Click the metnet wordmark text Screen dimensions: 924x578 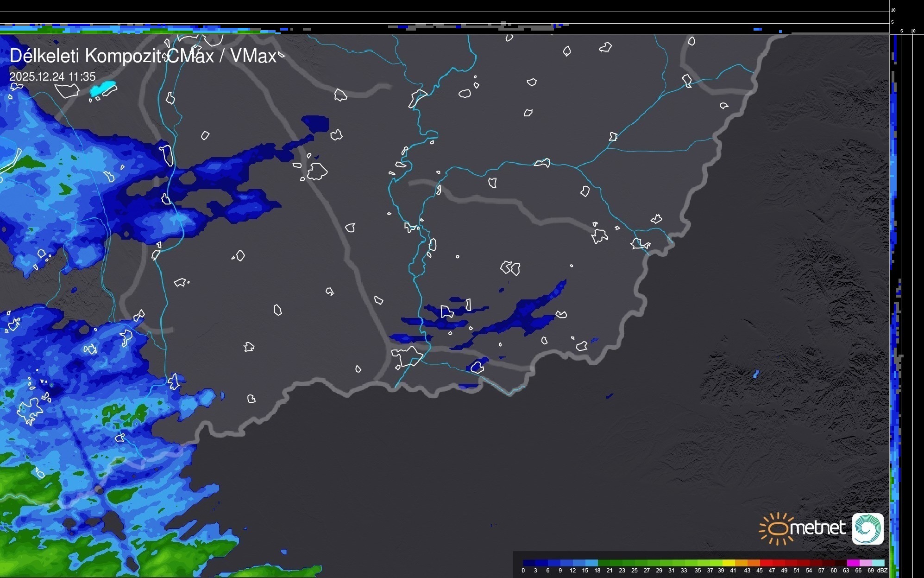coord(817,528)
